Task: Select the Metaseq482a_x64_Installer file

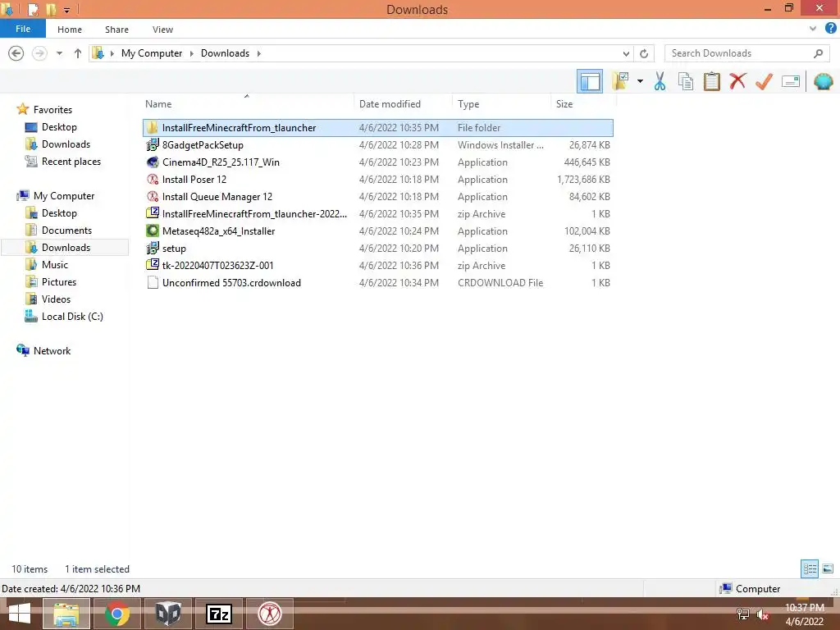Action: click(377, 231)
